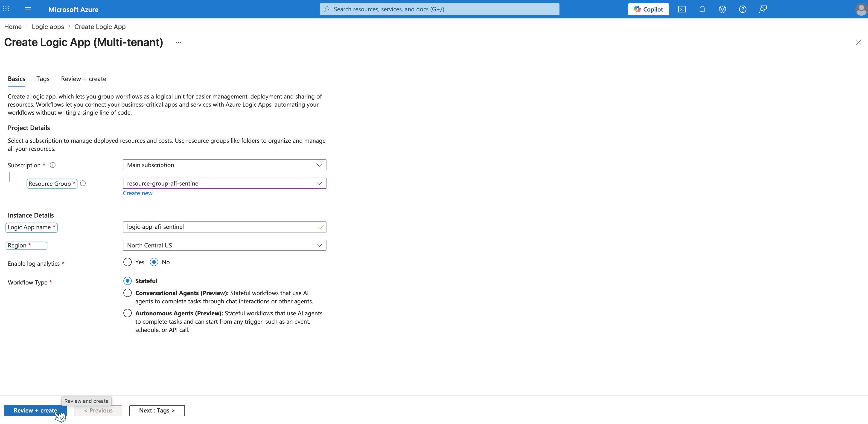
Task: Switch to the Review + create tab
Action: (84, 79)
